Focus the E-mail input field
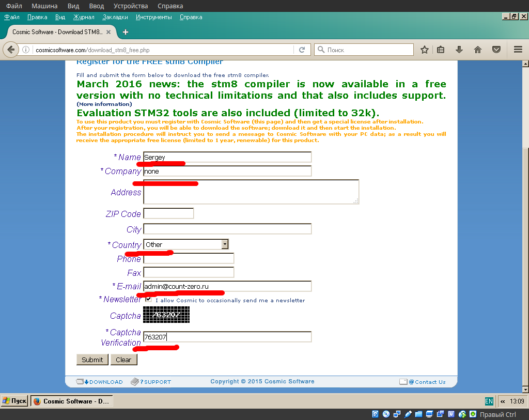 tap(227, 286)
